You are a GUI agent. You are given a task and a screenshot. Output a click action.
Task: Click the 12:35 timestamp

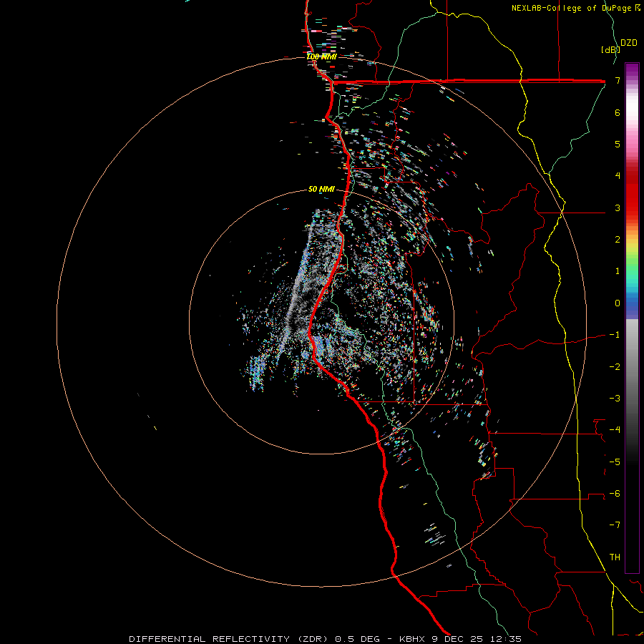(506, 639)
